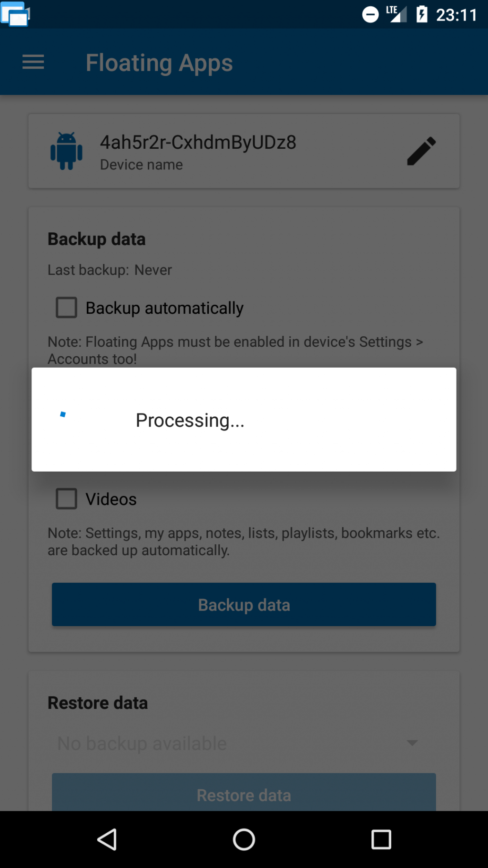Tap the pencil icon to edit device name

click(x=421, y=151)
